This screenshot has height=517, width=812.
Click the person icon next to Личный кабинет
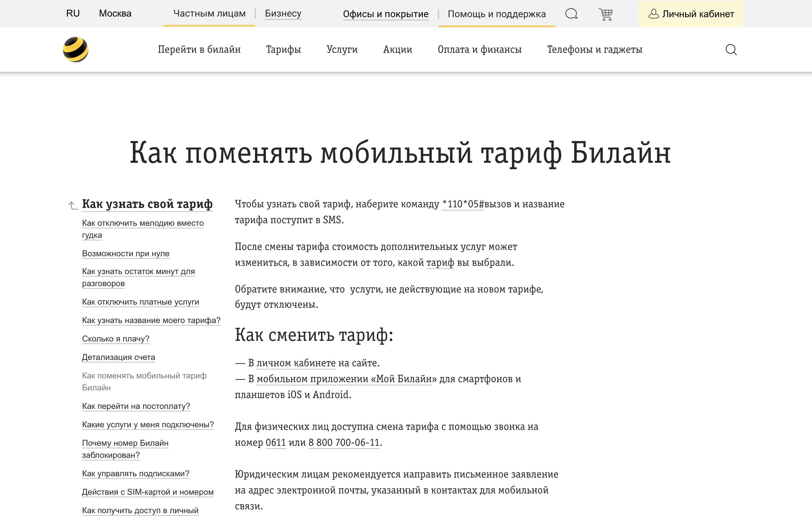point(654,14)
